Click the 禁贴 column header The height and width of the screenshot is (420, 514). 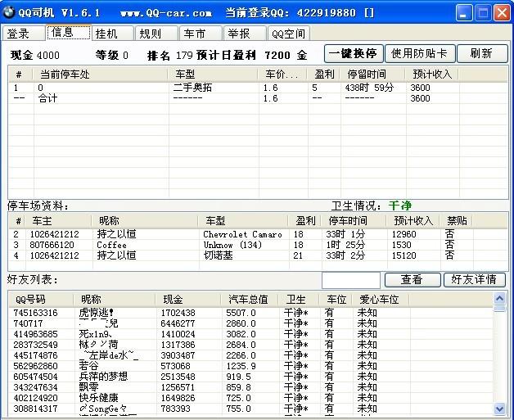tap(457, 221)
